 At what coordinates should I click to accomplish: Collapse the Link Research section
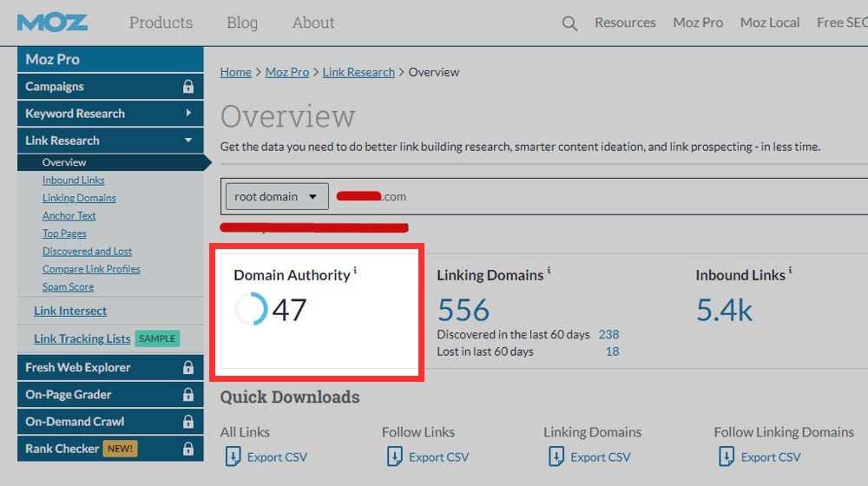(187, 141)
